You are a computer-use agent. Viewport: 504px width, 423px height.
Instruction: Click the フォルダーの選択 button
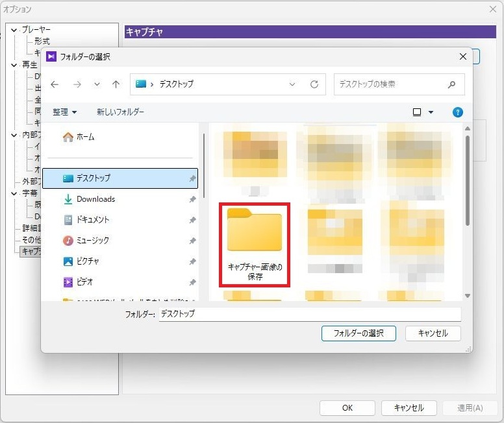tap(359, 333)
